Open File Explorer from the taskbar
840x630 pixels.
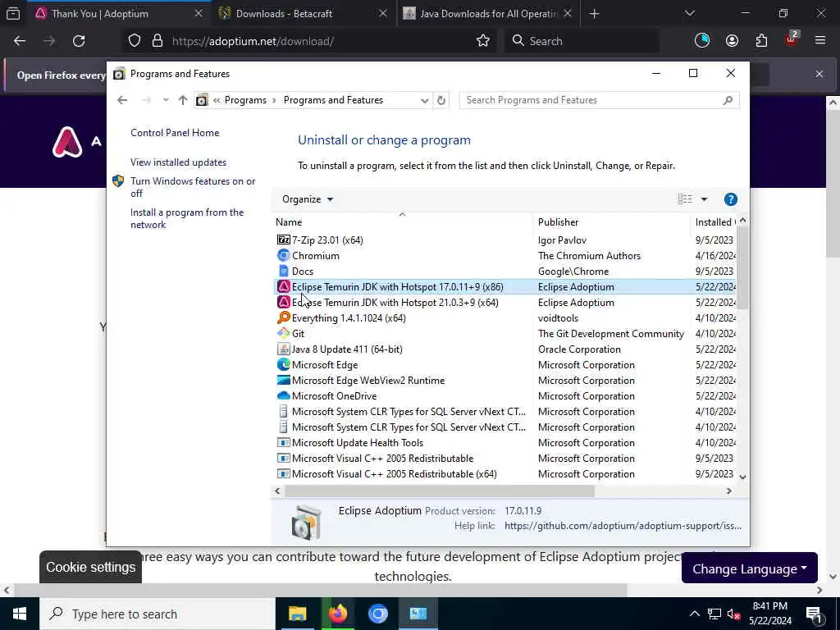tap(297, 614)
